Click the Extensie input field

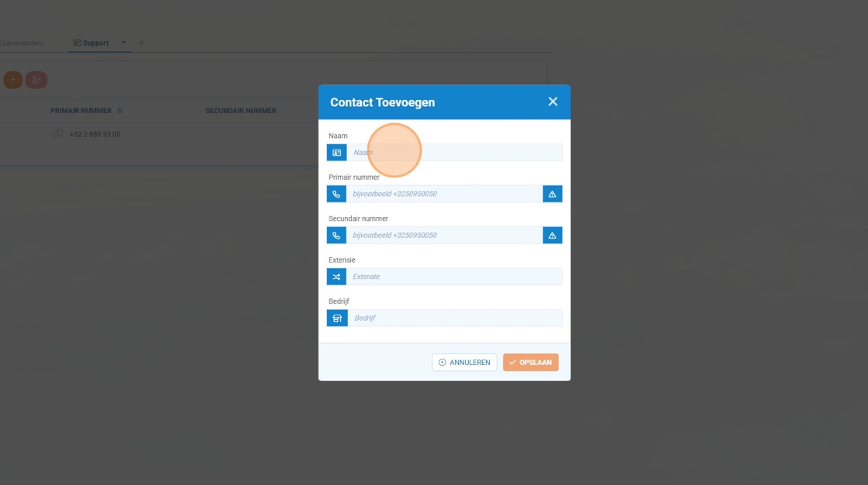(x=453, y=277)
